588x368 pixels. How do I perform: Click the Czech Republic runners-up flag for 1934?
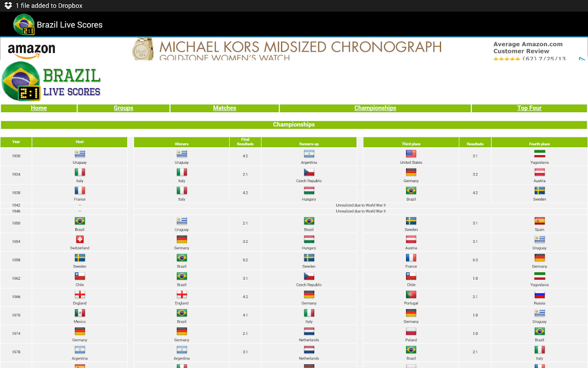(309, 172)
